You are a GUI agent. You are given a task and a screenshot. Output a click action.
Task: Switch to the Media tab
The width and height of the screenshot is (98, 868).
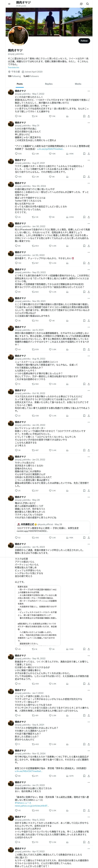click(x=78, y=84)
